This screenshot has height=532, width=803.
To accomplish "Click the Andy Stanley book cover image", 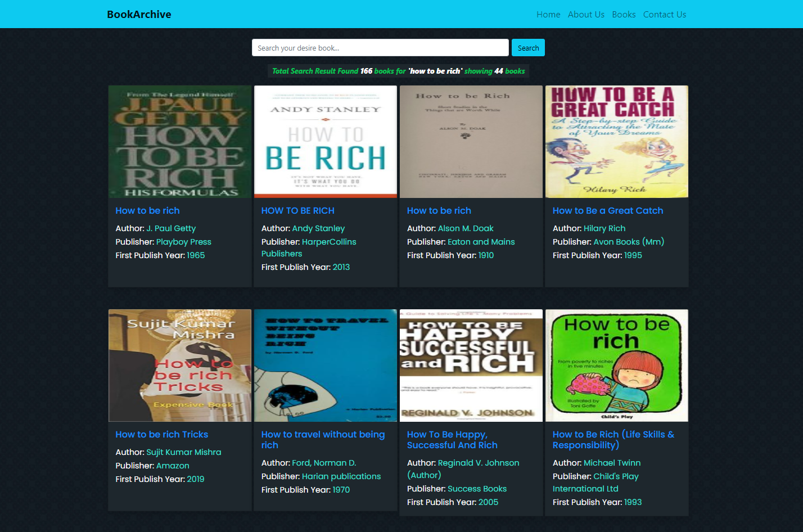I will pos(325,141).
